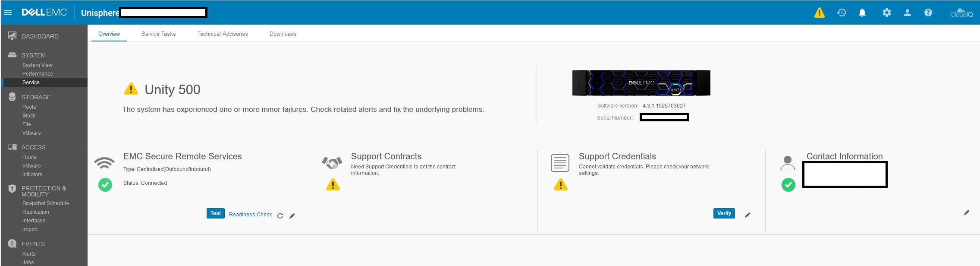
Task: Open Interfaces in sidebar
Action: 34,221
